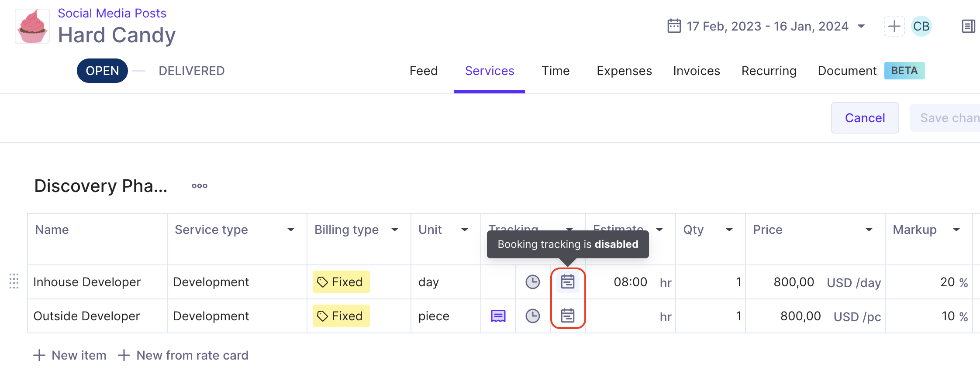
Task: Open Discovery Phase three-dot options menu
Action: coord(200,186)
